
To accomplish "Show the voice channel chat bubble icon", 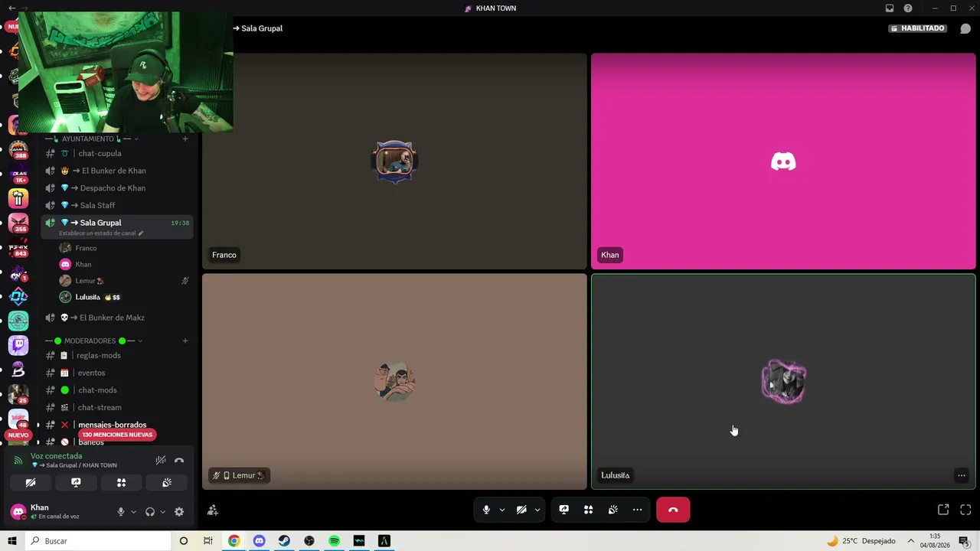I will point(965,28).
